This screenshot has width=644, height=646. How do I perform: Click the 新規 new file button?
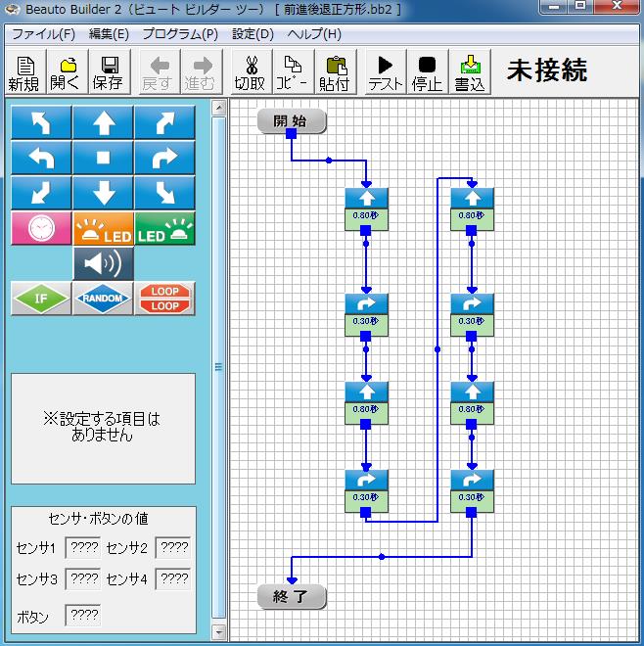pyautogui.click(x=23, y=73)
